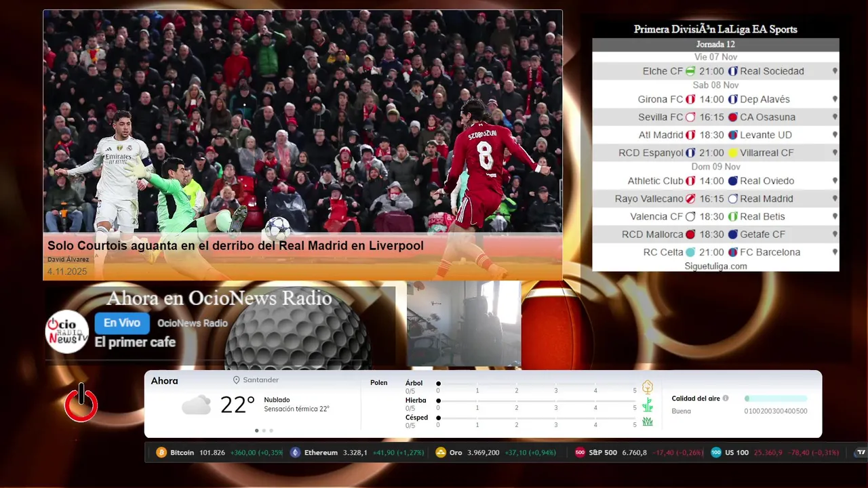Open venue pin for Girona FC match

coord(835,100)
